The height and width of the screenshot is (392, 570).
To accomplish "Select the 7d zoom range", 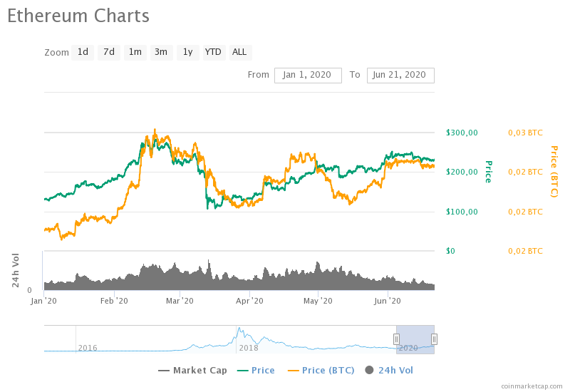I will (x=109, y=52).
